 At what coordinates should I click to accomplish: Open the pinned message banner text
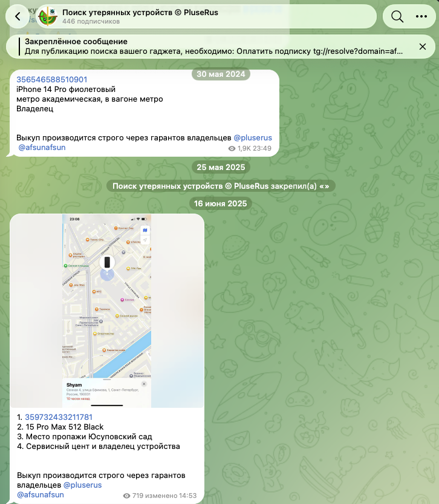pyautogui.click(x=213, y=47)
